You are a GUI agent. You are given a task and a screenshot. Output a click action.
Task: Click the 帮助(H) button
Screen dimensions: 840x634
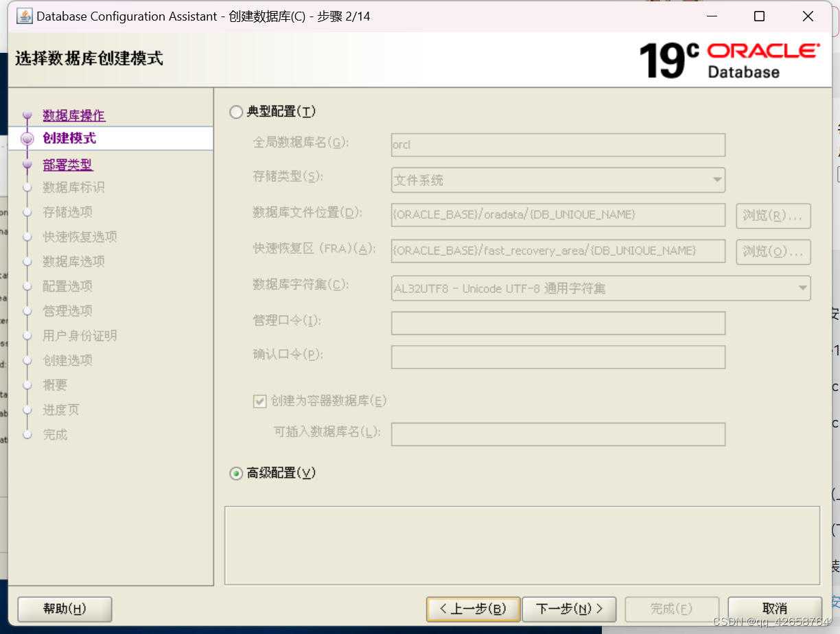tap(65, 609)
